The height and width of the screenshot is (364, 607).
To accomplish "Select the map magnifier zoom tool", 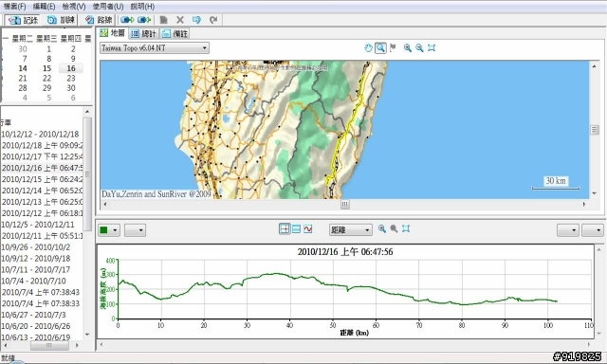I will 380,48.
